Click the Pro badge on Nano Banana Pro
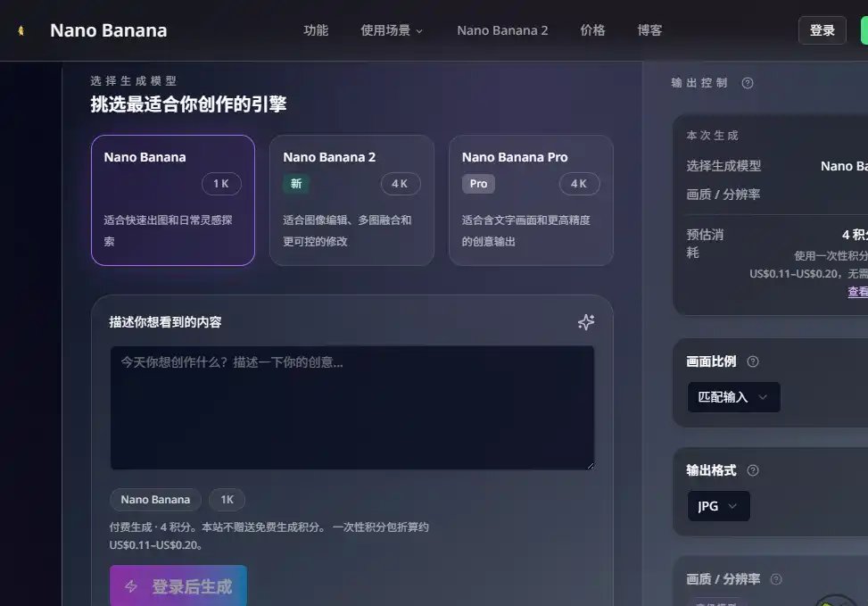Viewport: 868px width, 606px height. point(478,183)
